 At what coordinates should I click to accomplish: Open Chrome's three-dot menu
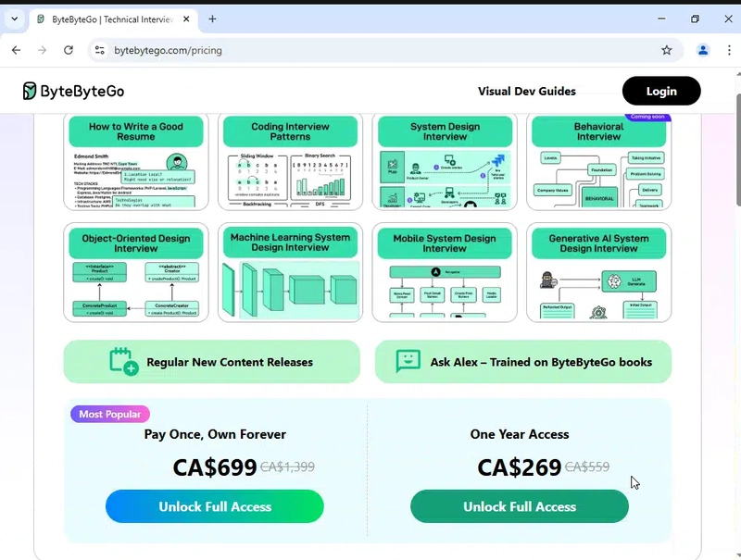tap(726, 50)
